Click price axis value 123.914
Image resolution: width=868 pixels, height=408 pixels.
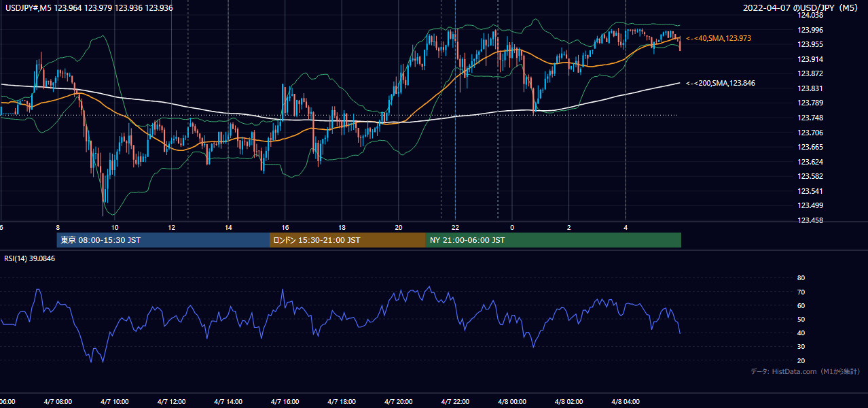pyautogui.click(x=810, y=59)
